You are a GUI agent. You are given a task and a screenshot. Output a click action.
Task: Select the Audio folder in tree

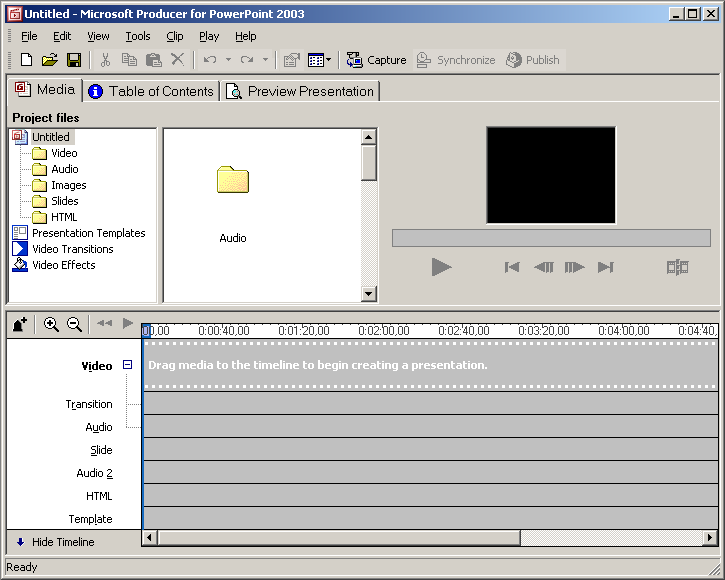coord(65,169)
